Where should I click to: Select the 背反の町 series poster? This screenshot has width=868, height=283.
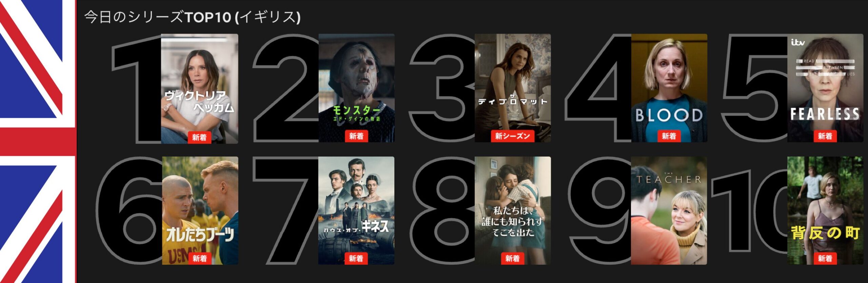coord(825,210)
